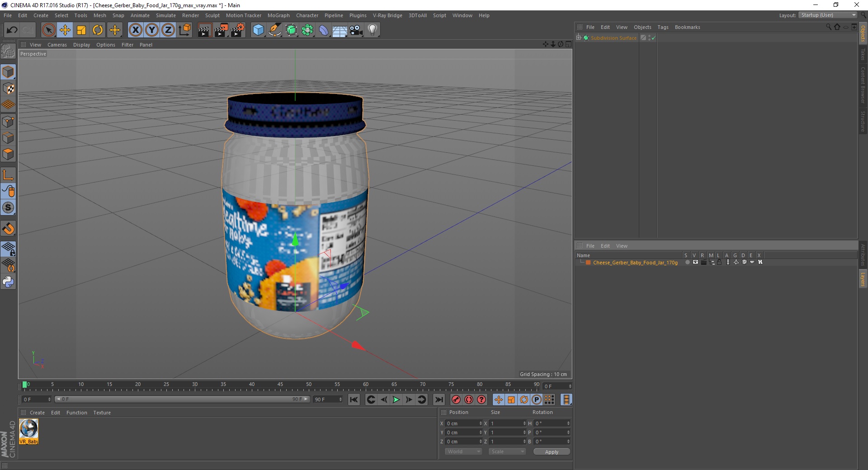Edit the end frame 90 F field

point(328,399)
